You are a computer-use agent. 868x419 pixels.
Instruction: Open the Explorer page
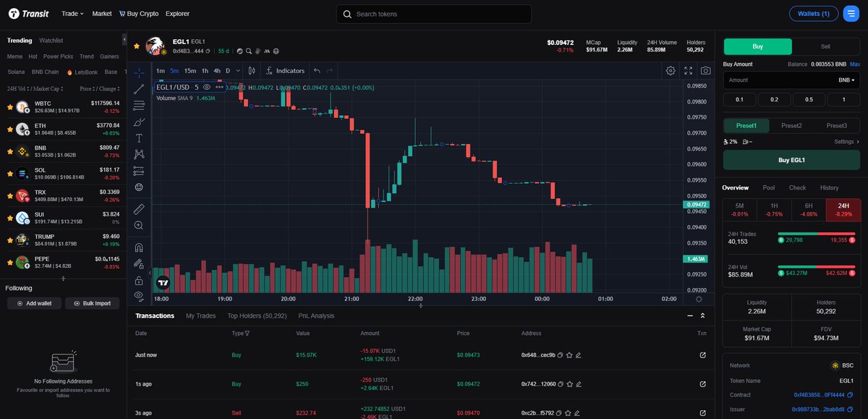coord(178,14)
